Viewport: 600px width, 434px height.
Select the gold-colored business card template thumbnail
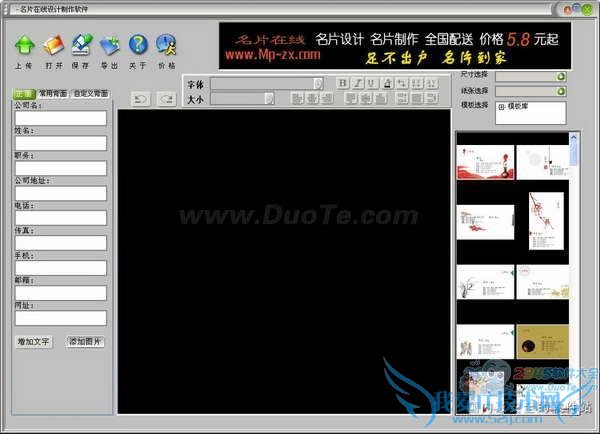pos(542,342)
